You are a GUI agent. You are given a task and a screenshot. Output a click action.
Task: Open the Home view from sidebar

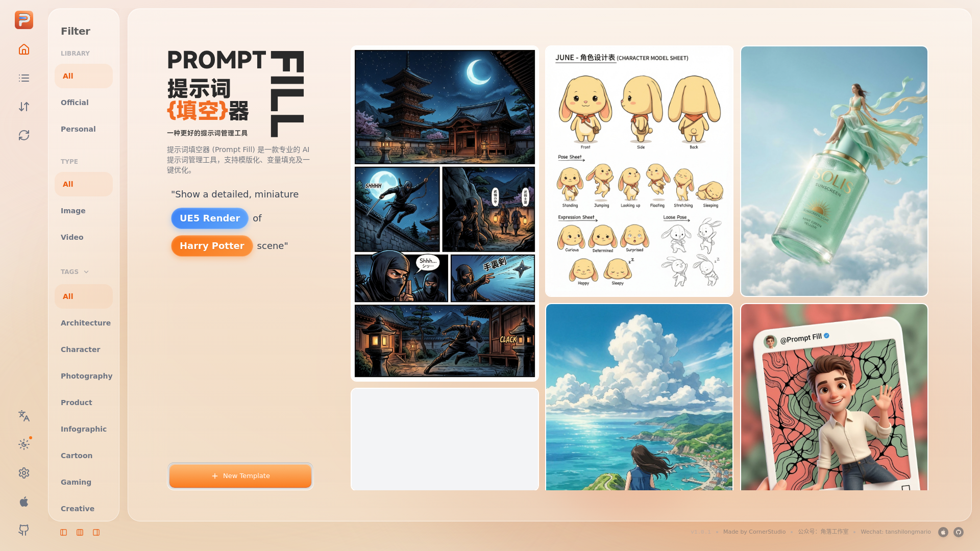pyautogui.click(x=24, y=49)
